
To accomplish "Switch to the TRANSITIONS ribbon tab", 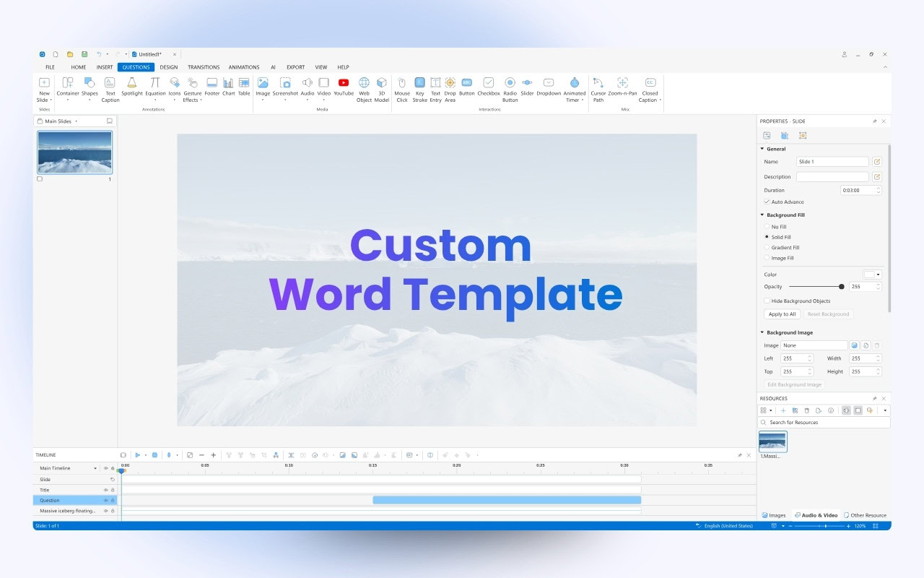I will coord(204,66).
